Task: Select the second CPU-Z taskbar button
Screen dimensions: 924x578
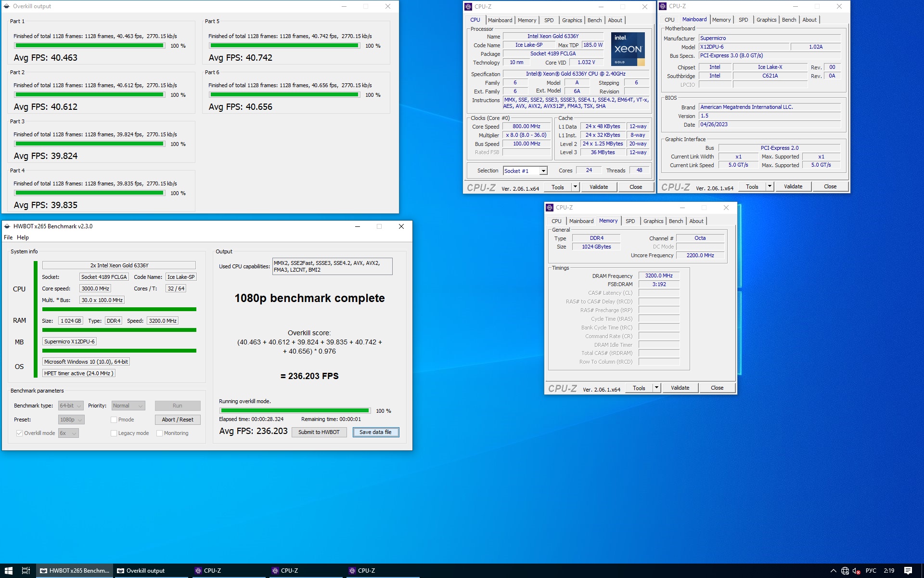Action: click(x=306, y=571)
